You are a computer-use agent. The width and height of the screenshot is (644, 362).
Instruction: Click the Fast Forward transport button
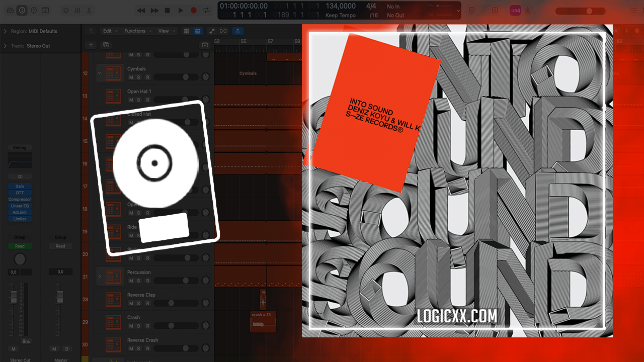pyautogui.click(x=154, y=10)
